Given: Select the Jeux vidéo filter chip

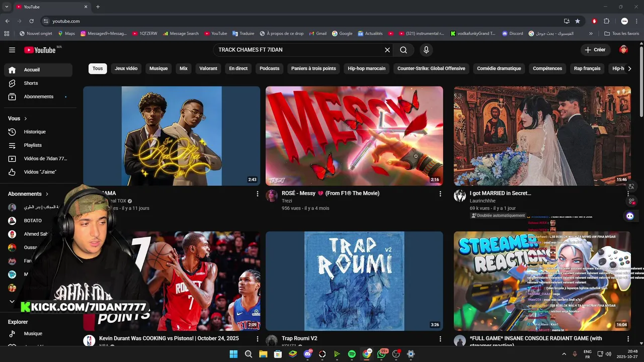Looking at the screenshot, I should click(126, 68).
